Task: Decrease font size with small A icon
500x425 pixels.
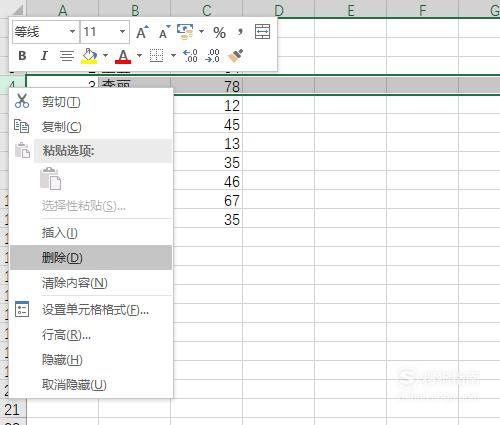Action: [x=164, y=32]
